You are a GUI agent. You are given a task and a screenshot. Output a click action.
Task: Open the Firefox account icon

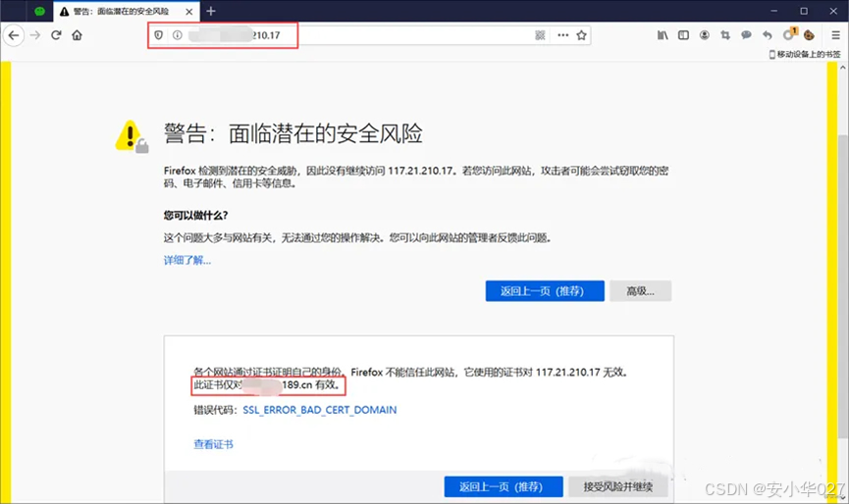(705, 35)
